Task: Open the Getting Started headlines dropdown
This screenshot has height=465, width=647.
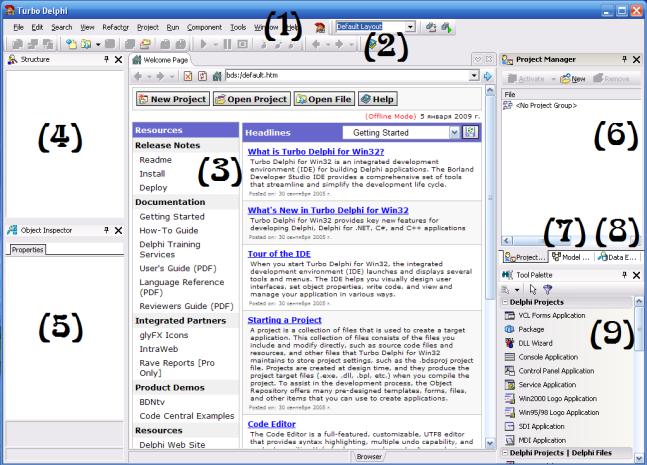Action: click(x=454, y=132)
